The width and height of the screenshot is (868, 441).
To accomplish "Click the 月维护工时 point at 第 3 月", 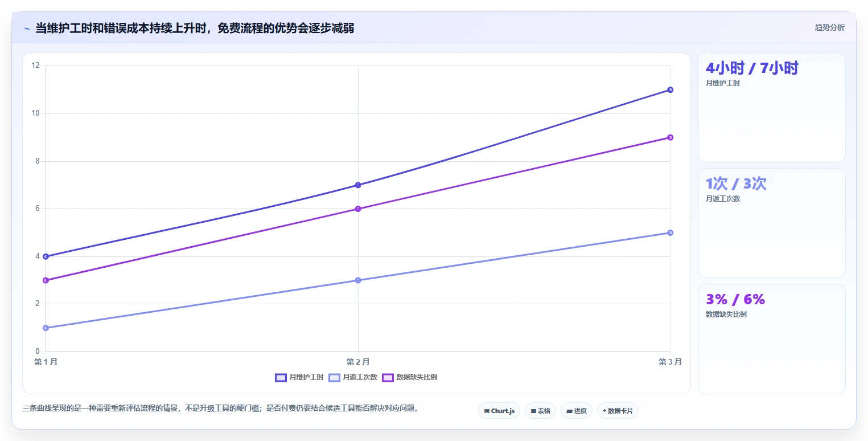I will coord(670,89).
